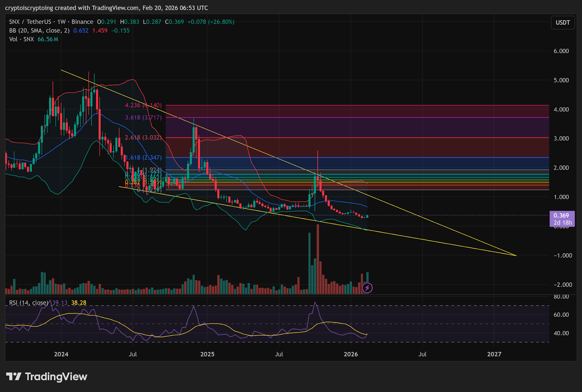Image resolution: width=582 pixels, height=392 pixels.
Task: Open the USDT currency selector
Action: click(x=562, y=23)
